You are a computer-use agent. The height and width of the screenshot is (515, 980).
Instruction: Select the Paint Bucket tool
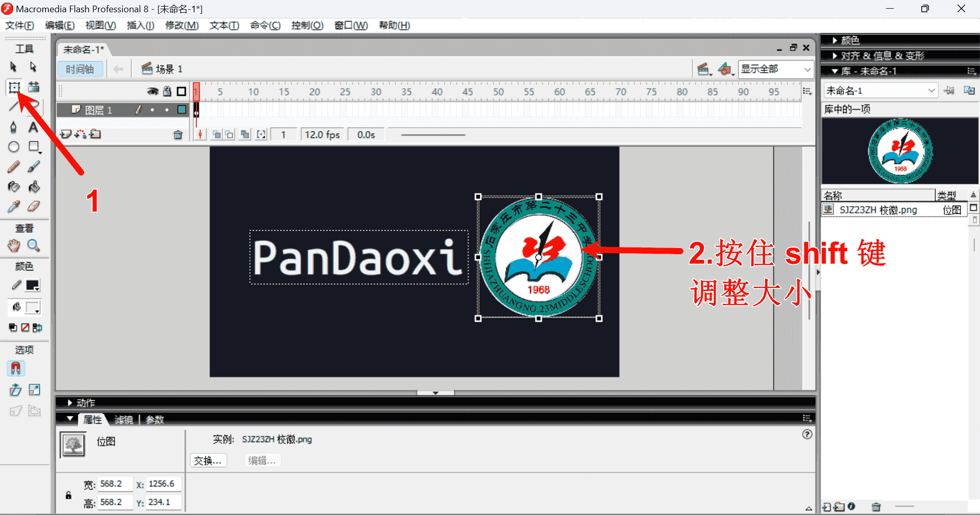(34, 187)
